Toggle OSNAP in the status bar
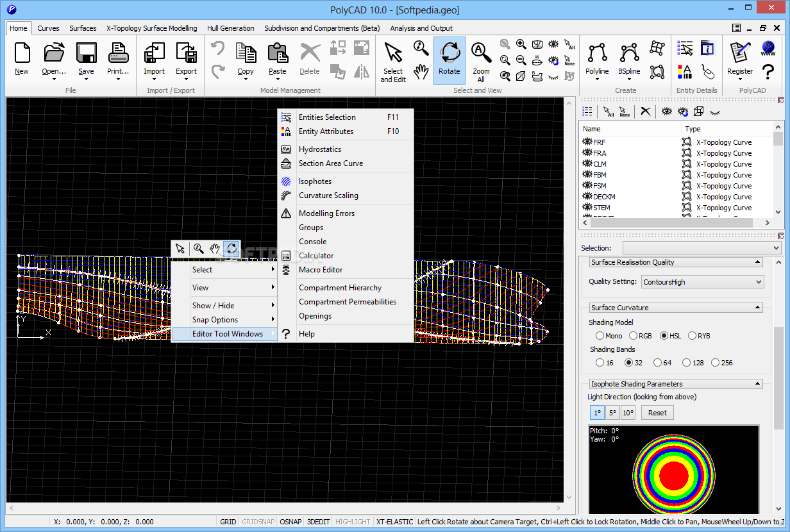 [290, 522]
